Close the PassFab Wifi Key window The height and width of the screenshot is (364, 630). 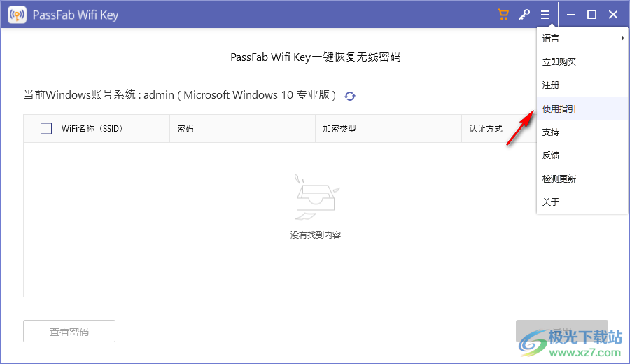(613, 15)
